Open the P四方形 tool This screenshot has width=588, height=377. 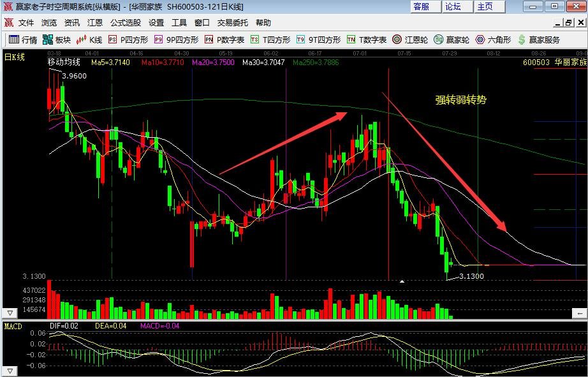[128, 40]
